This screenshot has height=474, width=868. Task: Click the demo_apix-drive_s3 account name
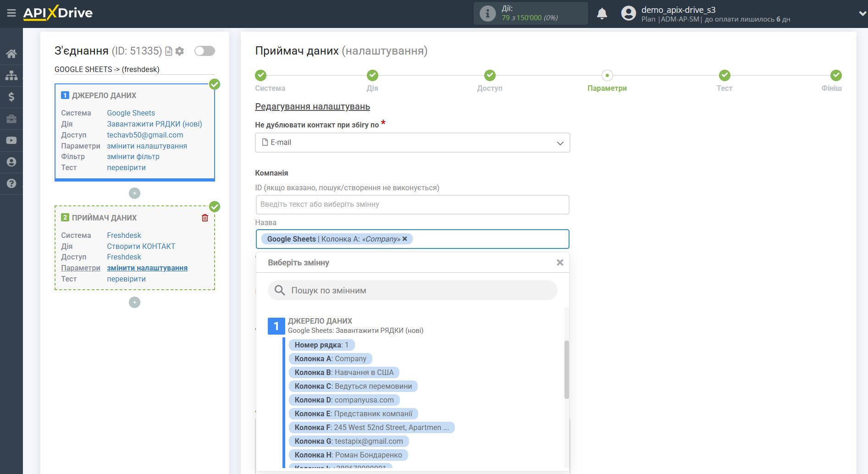click(678, 10)
